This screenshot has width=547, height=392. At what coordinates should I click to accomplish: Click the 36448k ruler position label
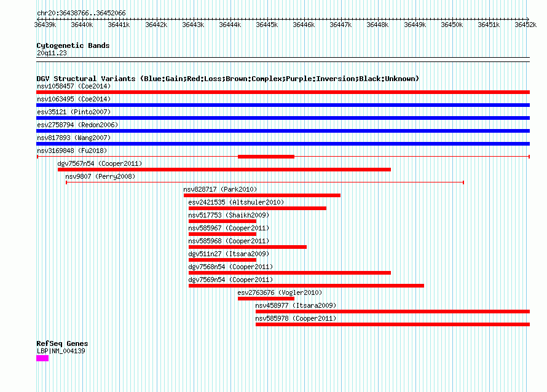tap(377, 25)
